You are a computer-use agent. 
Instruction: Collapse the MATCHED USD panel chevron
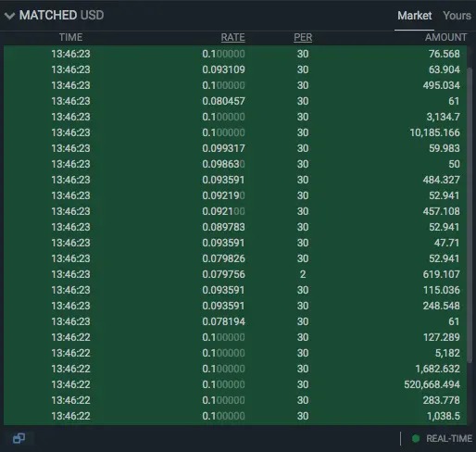pyautogui.click(x=10, y=16)
